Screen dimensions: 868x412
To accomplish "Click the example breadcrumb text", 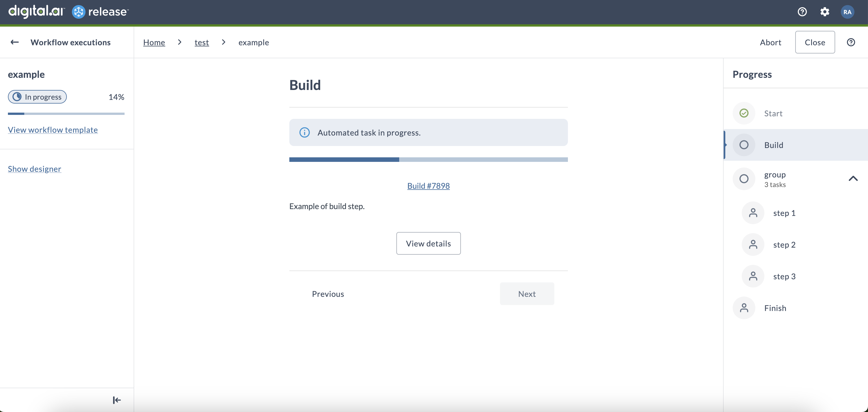I will [x=253, y=42].
